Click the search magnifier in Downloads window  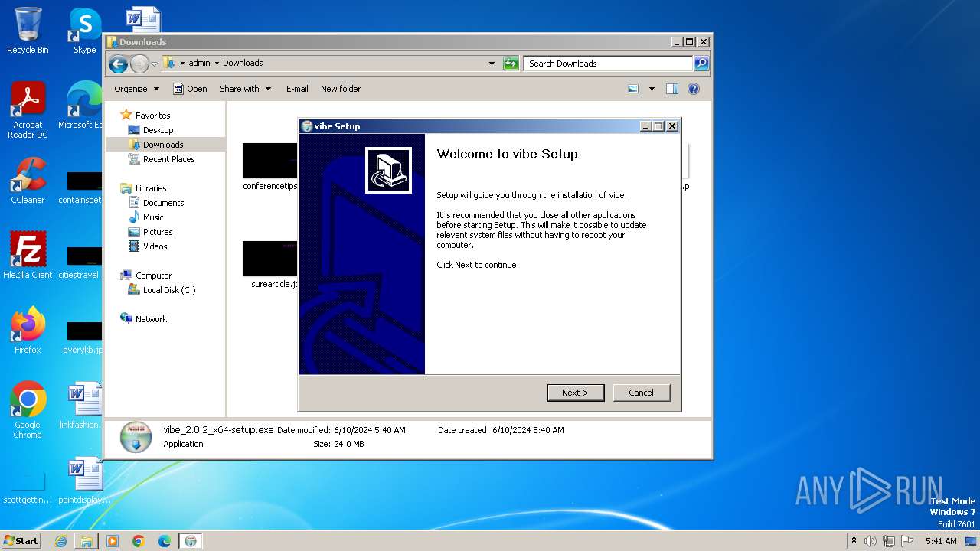pos(701,64)
